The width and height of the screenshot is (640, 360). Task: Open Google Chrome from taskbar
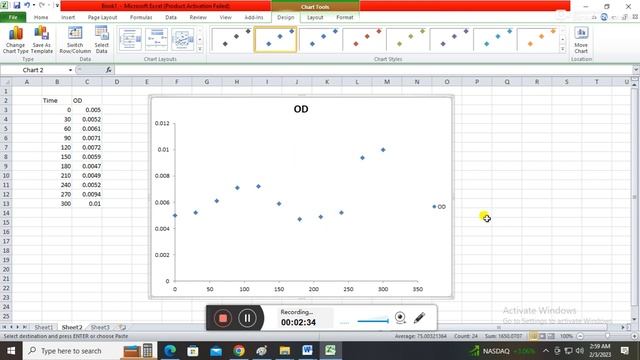point(239,351)
